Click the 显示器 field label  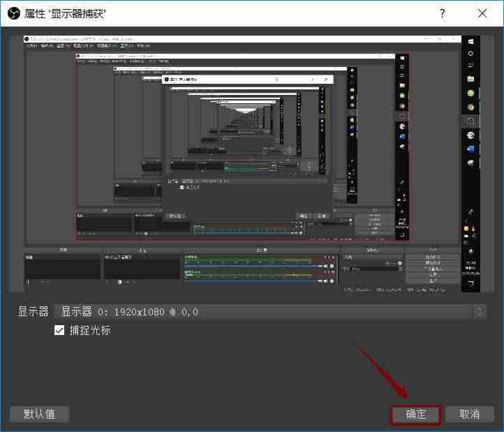33,312
